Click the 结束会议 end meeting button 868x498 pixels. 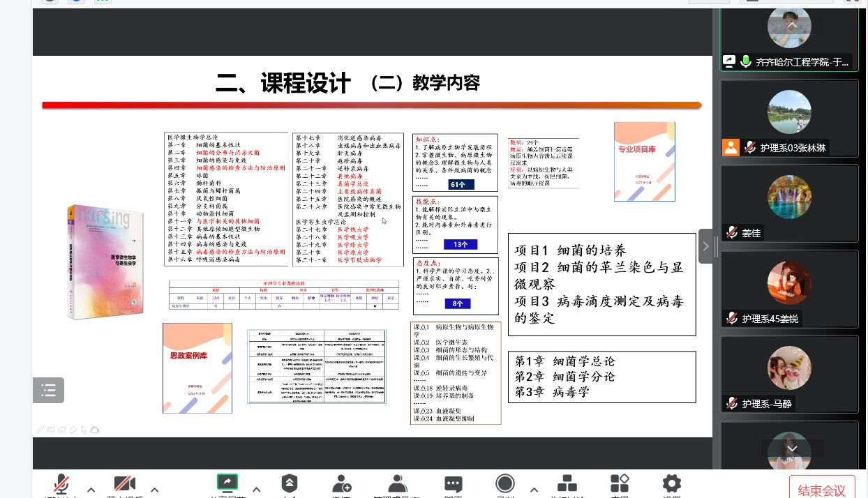(821, 488)
